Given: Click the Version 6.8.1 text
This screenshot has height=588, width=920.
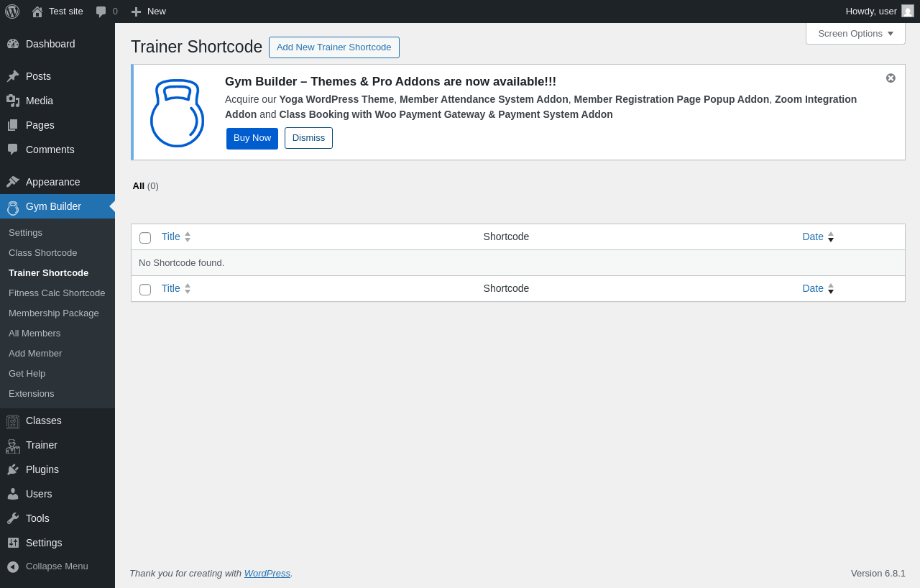Looking at the screenshot, I should (x=878, y=574).
